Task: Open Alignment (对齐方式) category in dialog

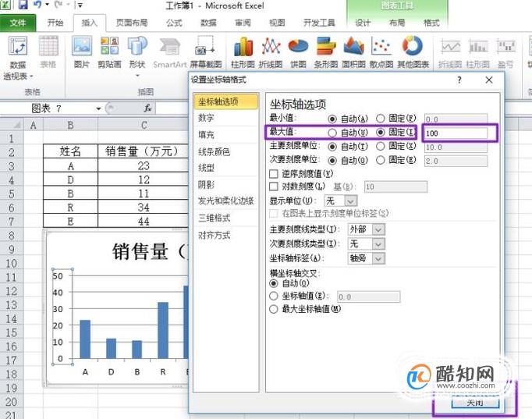Action: (226, 235)
